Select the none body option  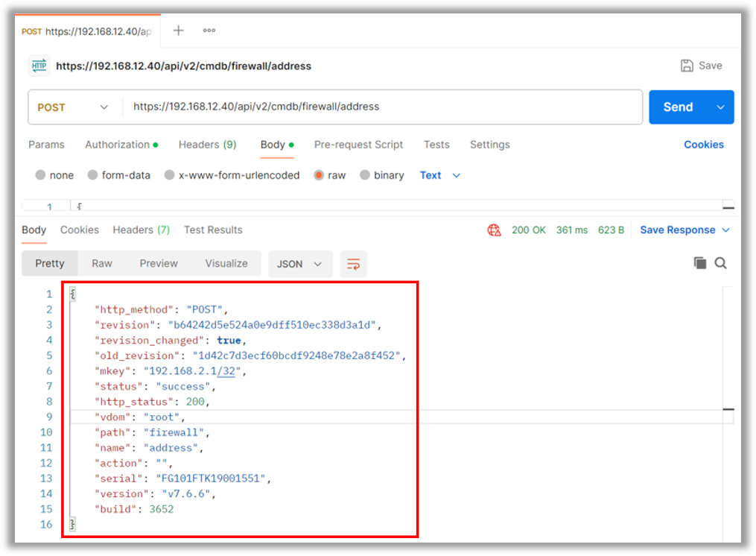click(40, 175)
